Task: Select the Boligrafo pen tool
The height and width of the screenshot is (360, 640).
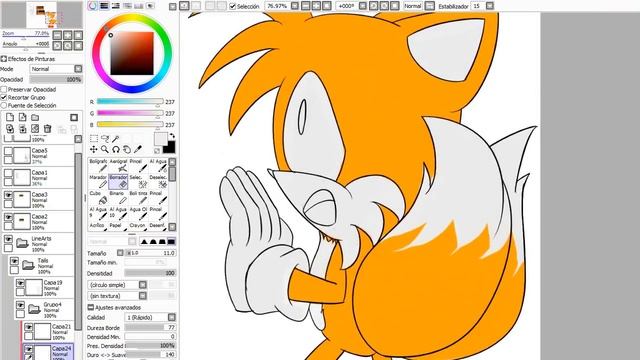Action: 98,165
